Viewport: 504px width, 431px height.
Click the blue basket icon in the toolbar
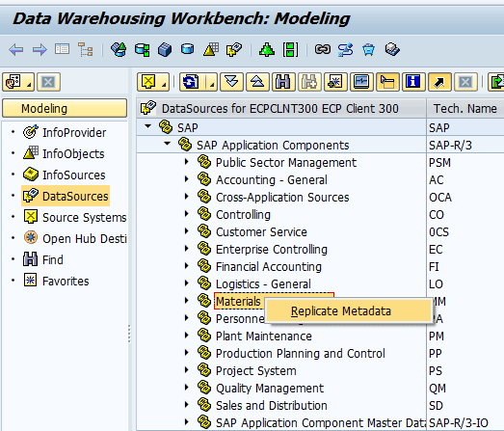click(x=368, y=50)
